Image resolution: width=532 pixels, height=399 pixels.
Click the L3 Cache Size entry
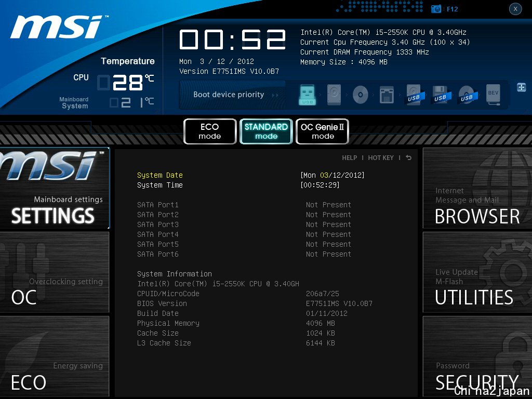164,343
